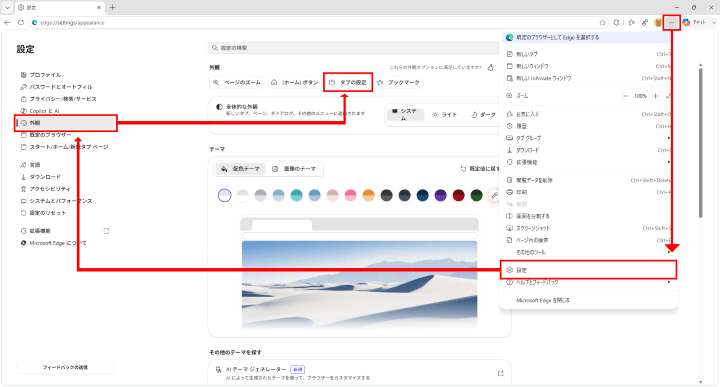This screenshot has height=387, width=720.
Task: Open custom color eyedropper picker
Action: click(494, 195)
